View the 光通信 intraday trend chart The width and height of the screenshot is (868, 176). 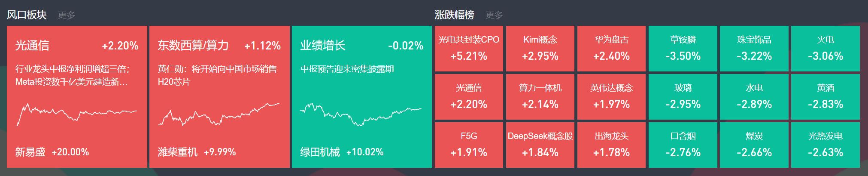(76, 114)
